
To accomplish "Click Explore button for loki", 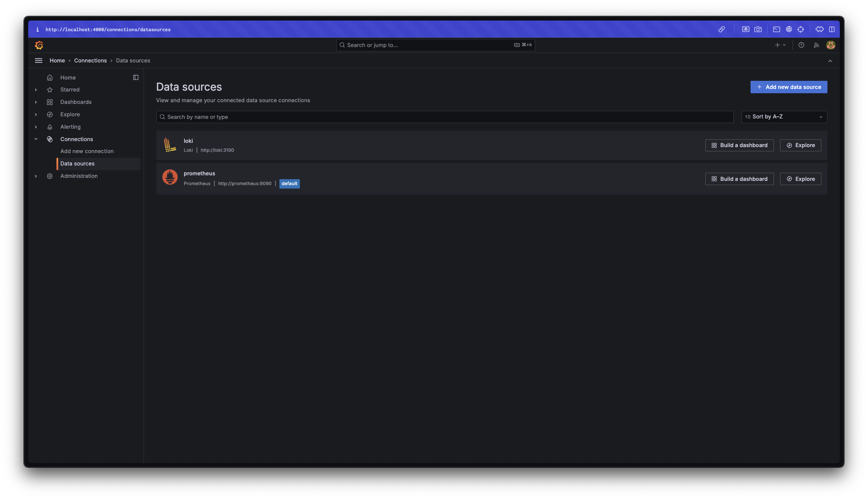I will click(800, 145).
